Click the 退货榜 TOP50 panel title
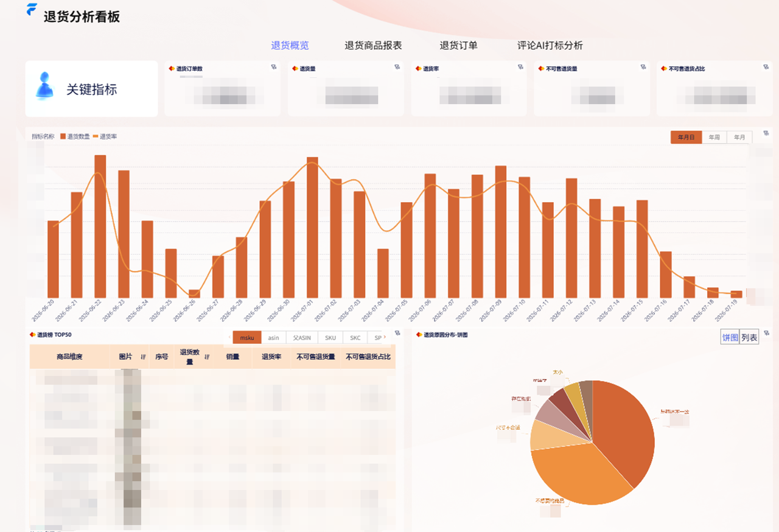Image resolution: width=779 pixels, height=532 pixels. click(x=54, y=335)
